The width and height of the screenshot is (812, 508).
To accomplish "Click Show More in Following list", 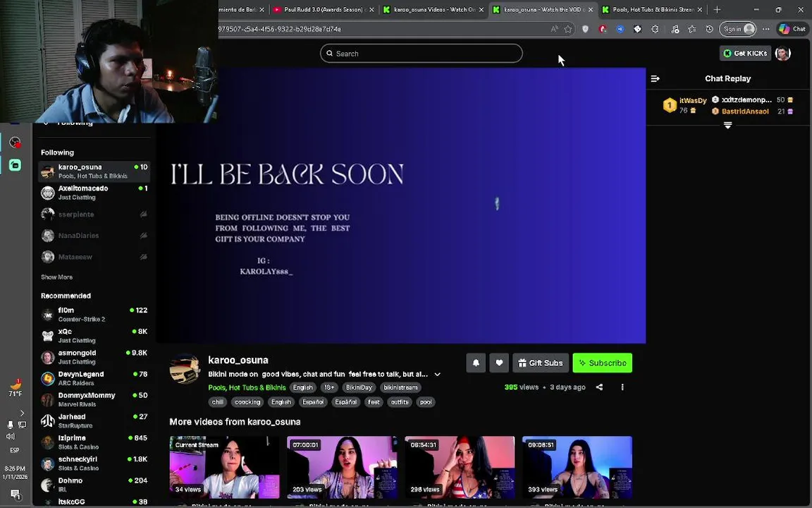I will click(56, 277).
